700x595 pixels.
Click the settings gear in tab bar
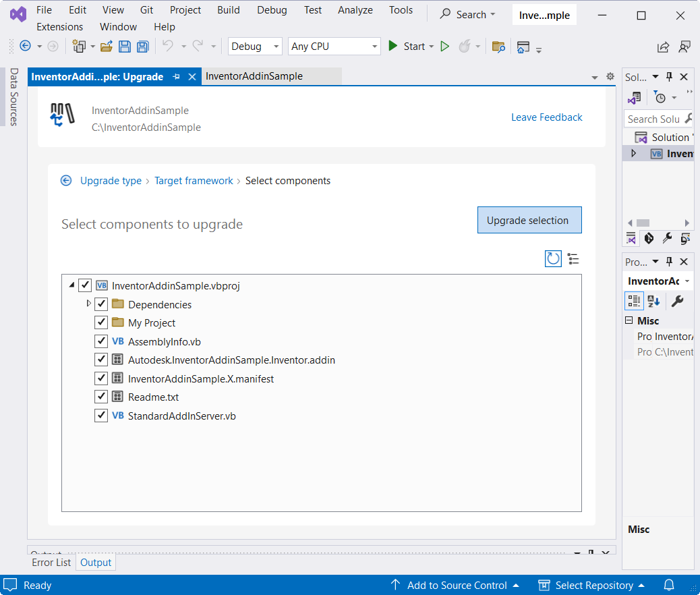tap(610, 76)
